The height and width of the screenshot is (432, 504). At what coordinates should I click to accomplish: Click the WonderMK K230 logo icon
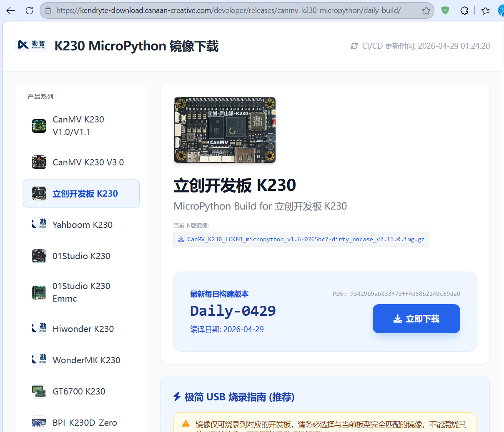(39, 360)
